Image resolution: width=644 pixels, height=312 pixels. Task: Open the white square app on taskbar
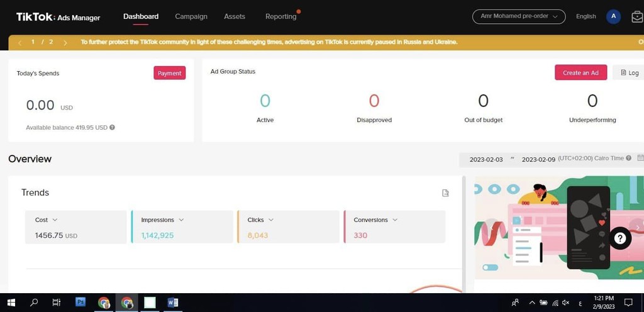point(150,303)
